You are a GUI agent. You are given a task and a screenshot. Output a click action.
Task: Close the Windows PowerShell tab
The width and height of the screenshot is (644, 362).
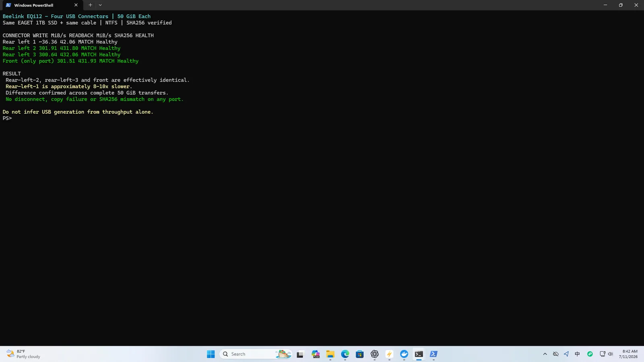[76, 5]
